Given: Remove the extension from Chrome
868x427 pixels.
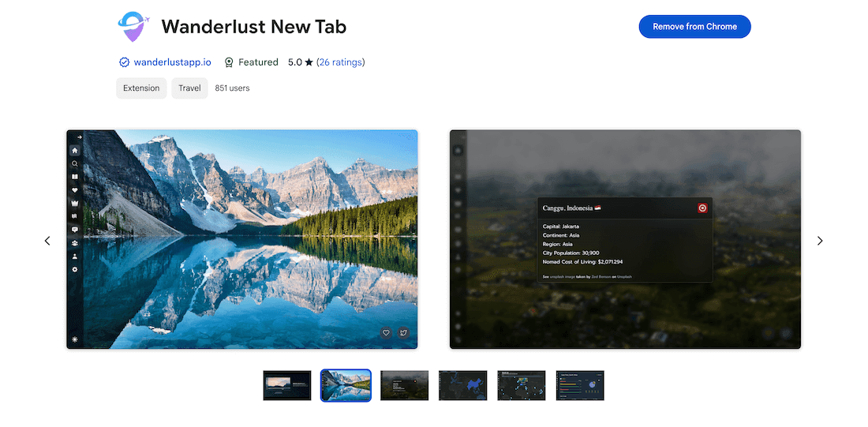Looking at the screenshot, I should (694, 27).
